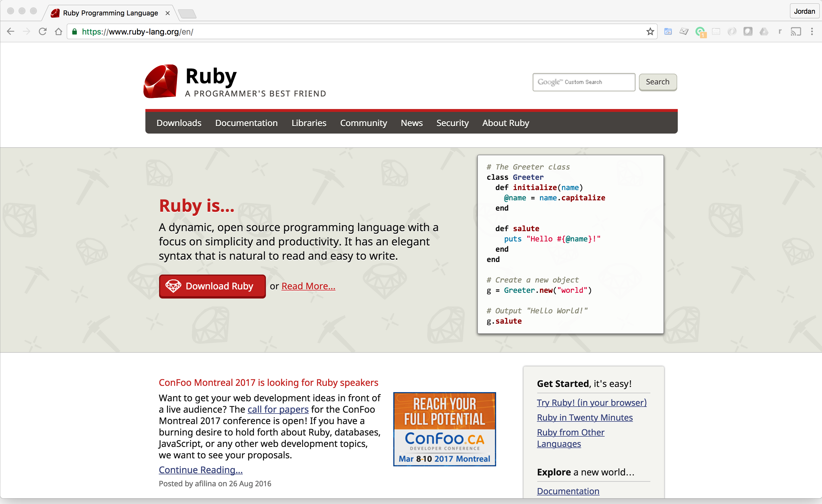Viewport: 822px width, 504px height.
Task: Click the Search button
Action: tap(657, 82)
